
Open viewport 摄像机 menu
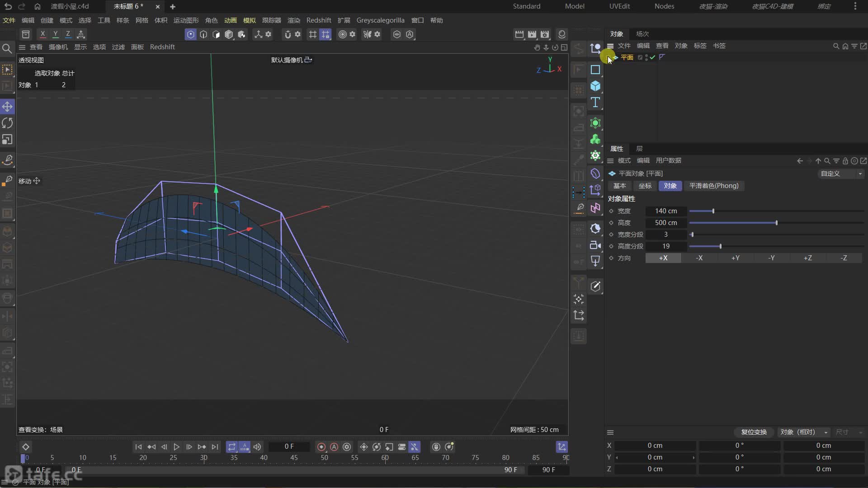pyautogui.click(x=58, y=47)
